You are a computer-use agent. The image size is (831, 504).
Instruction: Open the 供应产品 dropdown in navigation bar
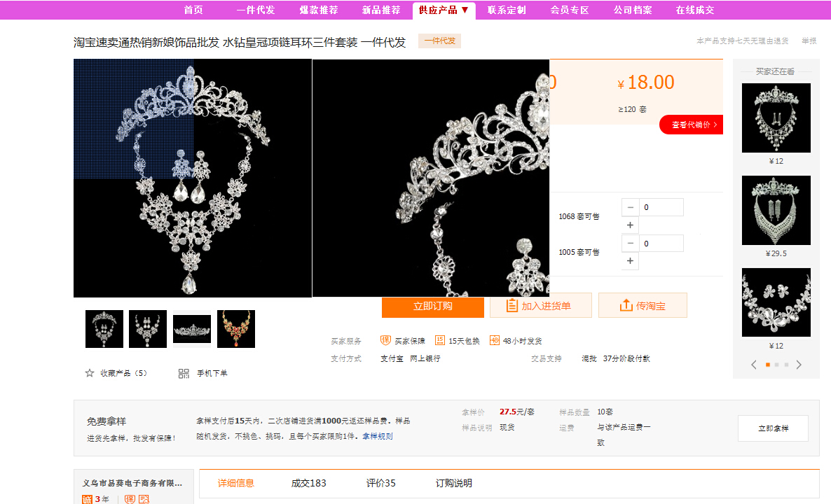click(x=444, y=10)
